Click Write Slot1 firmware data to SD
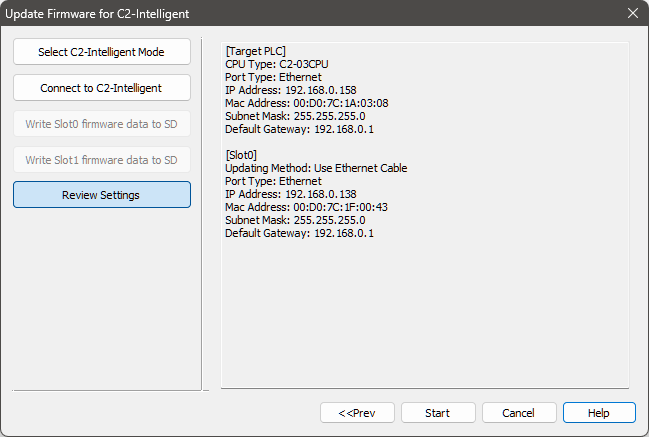Screen dimensions: 649x437 101,160
